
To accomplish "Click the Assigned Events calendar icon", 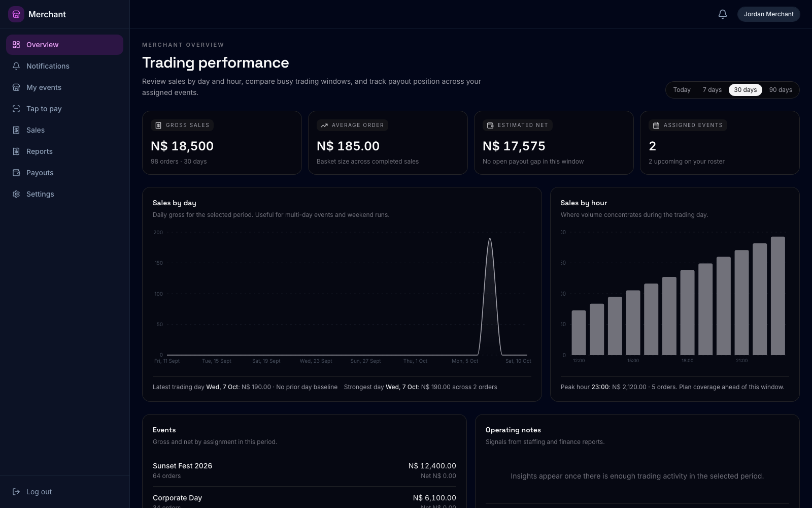I will 656,125.
